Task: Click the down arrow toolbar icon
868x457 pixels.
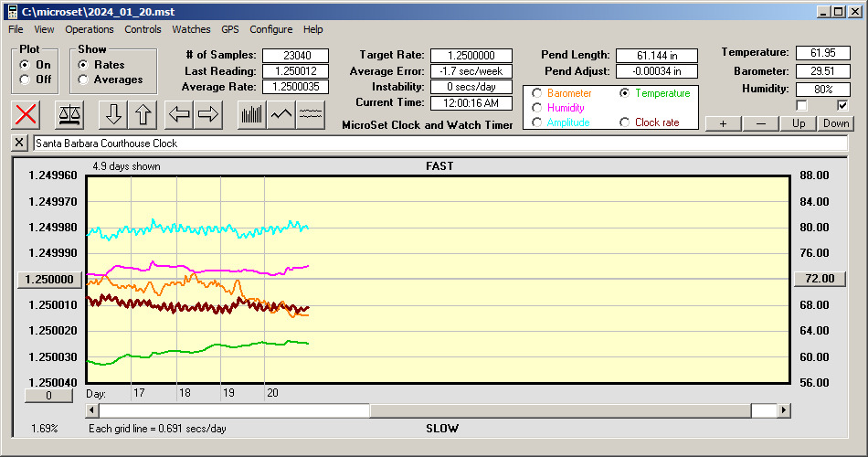Action: (113, 114)
